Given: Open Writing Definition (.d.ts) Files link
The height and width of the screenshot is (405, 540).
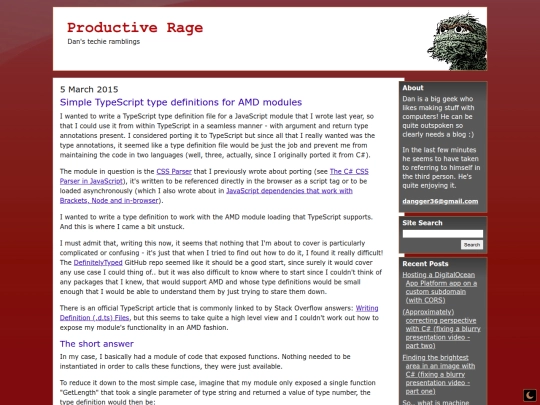Looking at the screenshot, I should pyautogui.click(x=219, y=313).
